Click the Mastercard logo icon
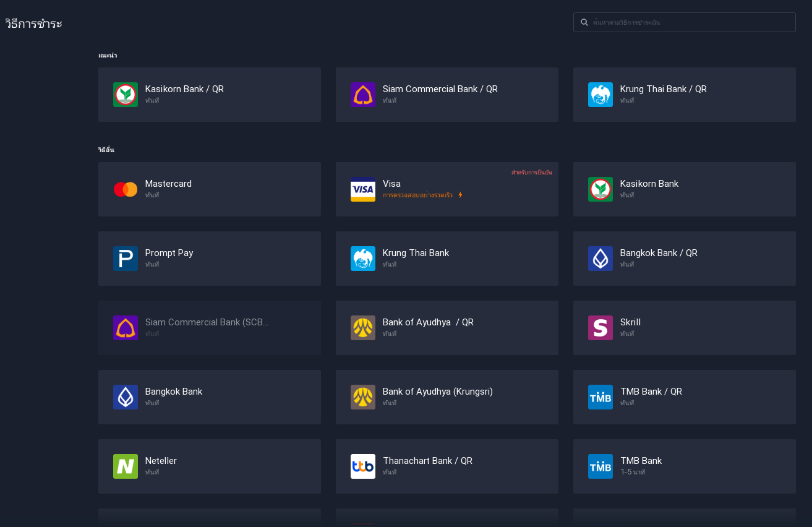Screen dimensions: 812x527 coord(126,189)
